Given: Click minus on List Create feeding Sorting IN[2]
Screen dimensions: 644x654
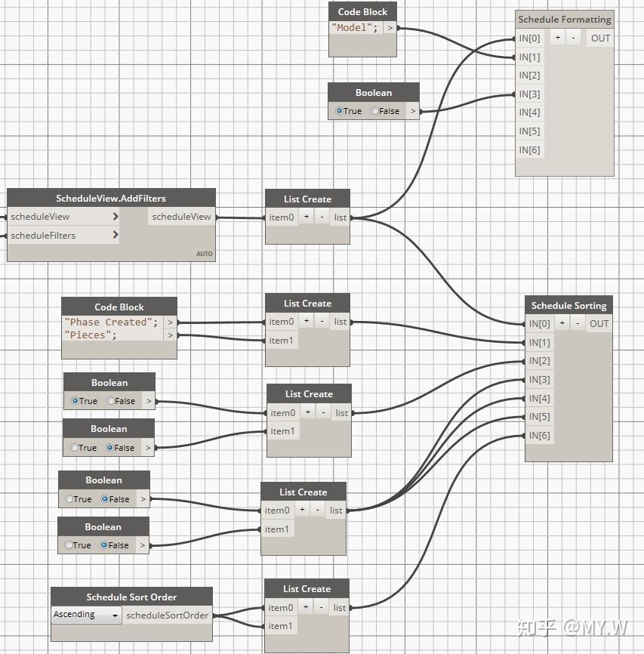Looking at the screenshot, I should tap(323, 412).
